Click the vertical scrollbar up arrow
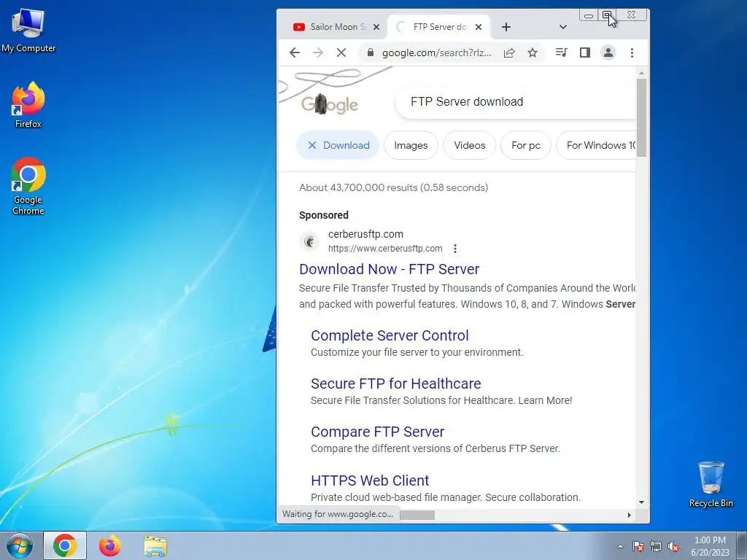 [641, 73]
